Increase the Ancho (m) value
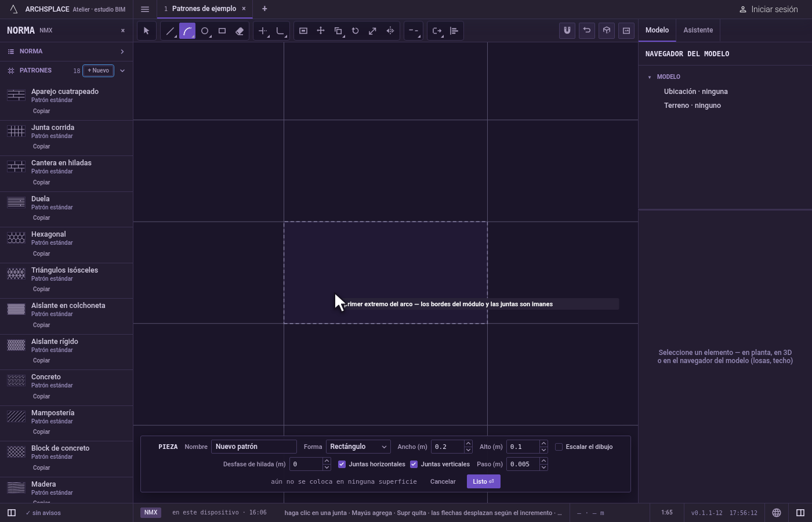The image size is (812, 522). tap(468, 444)
